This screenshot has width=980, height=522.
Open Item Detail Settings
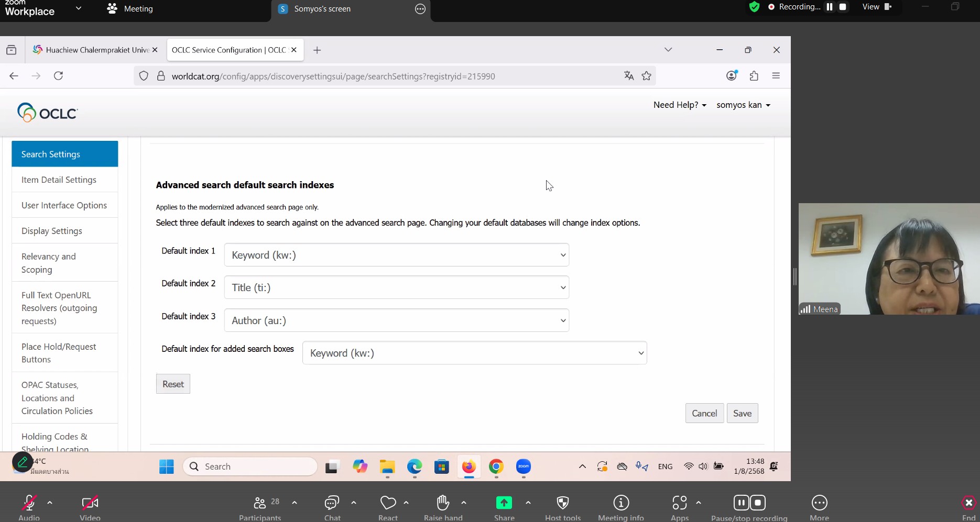[x=65, y=180]
